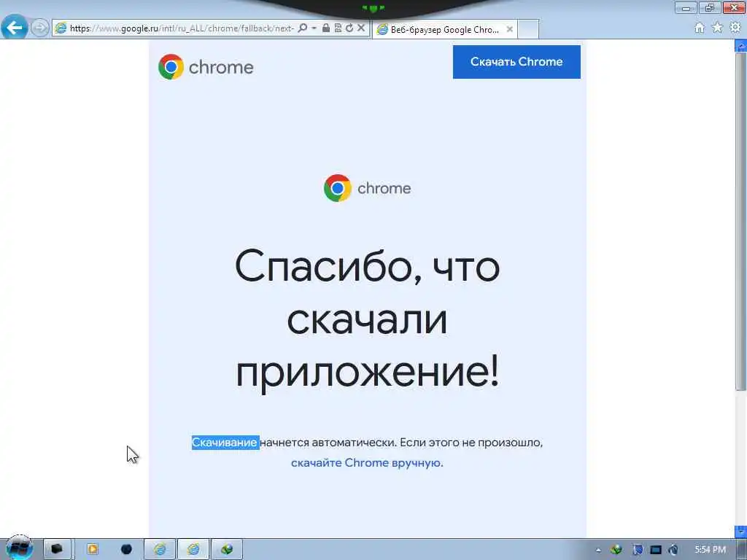This screenshot has height=560, width=747.
Task: Click the Forward navigation arrow
Action: tap(40, 28)
